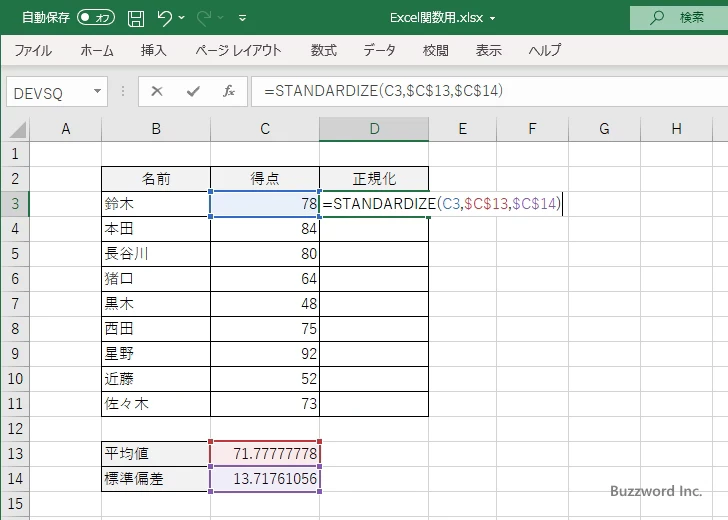
Task: Select cell containing 西田
Action: pos(156,329)
